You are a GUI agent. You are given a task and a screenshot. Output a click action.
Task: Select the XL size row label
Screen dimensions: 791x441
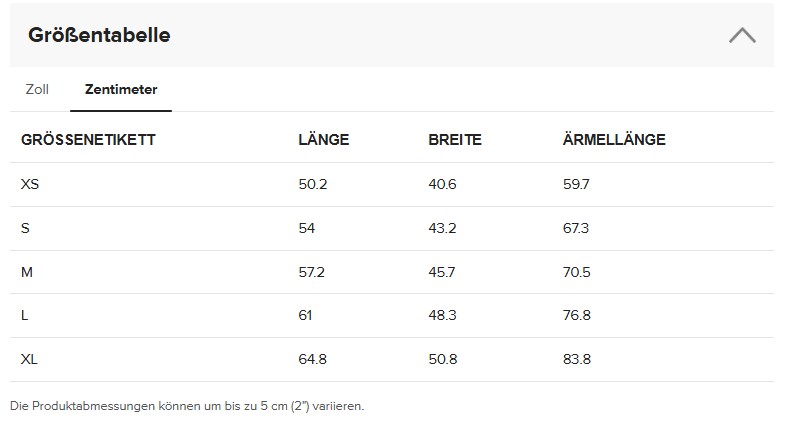pyautogui.click(x=30, y=359)
